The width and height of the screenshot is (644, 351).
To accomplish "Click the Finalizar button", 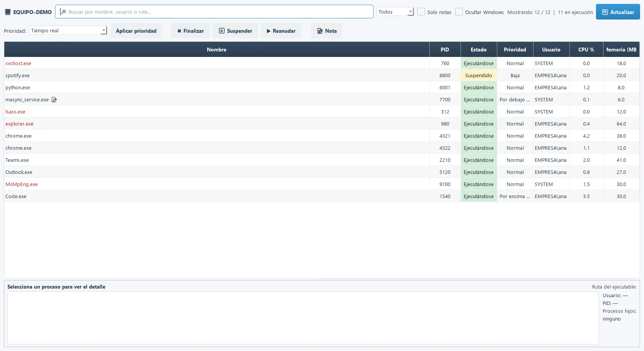I will click(190, 31).
